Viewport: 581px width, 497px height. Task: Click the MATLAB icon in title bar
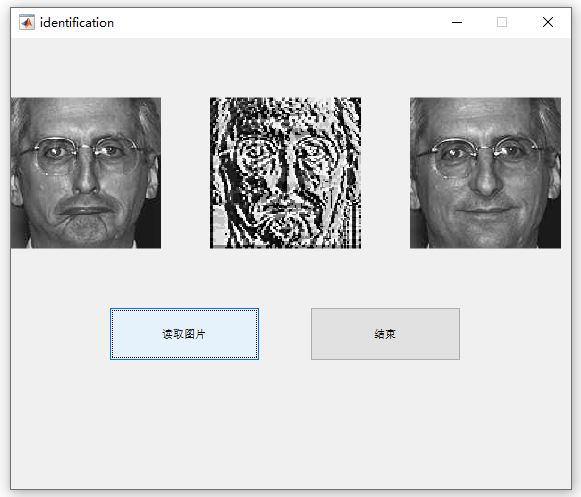(x=27, y=22)
